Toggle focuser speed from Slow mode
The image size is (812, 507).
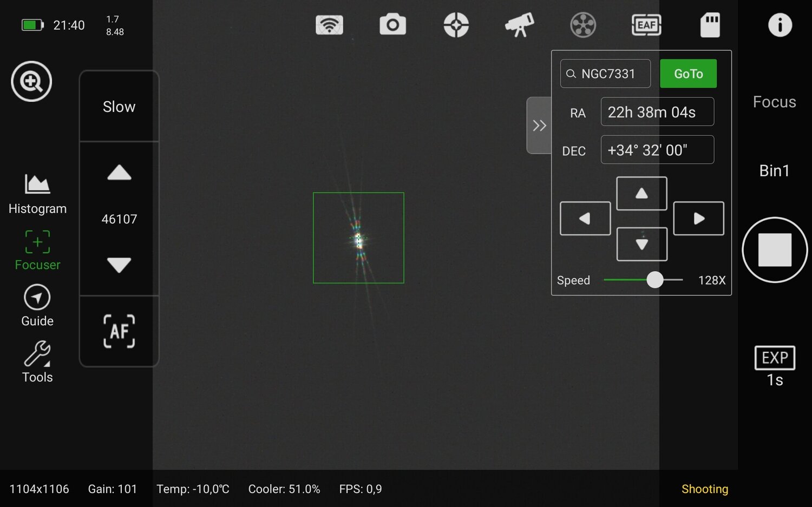pyautogui.click(x=119, y=106)
